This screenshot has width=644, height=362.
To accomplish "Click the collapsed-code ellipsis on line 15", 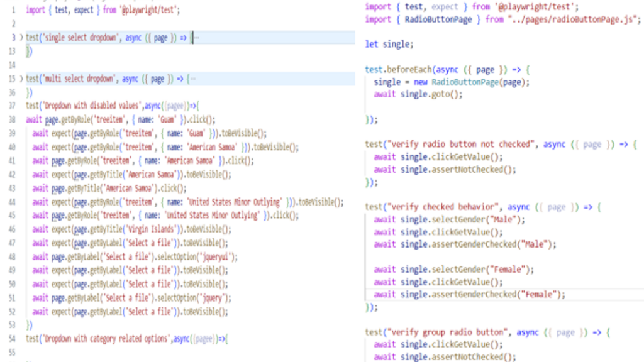I will coord(192,79).
